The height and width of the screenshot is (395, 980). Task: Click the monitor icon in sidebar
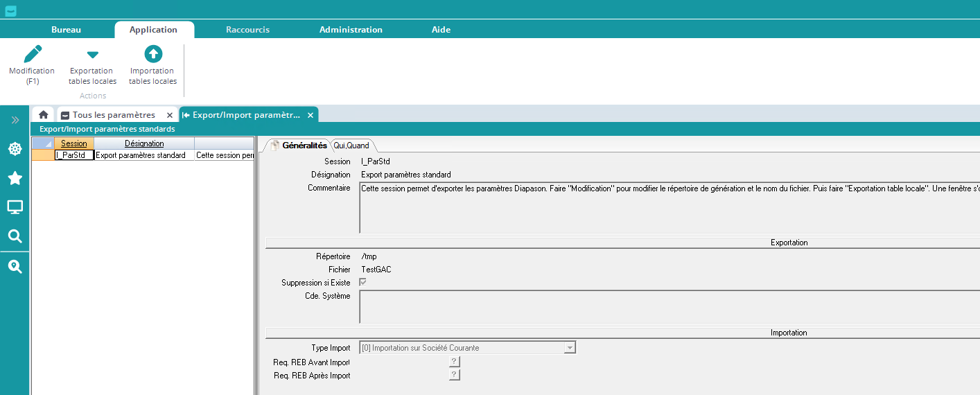click(15, 207)
